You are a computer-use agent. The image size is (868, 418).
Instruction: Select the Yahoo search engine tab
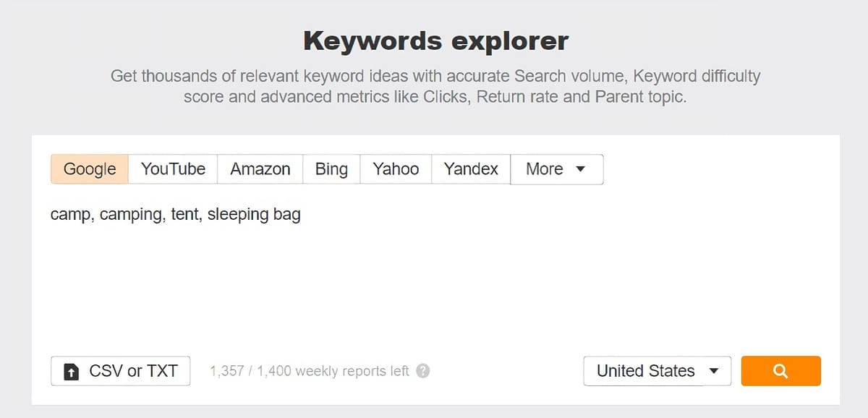click(x=396, y=169)
